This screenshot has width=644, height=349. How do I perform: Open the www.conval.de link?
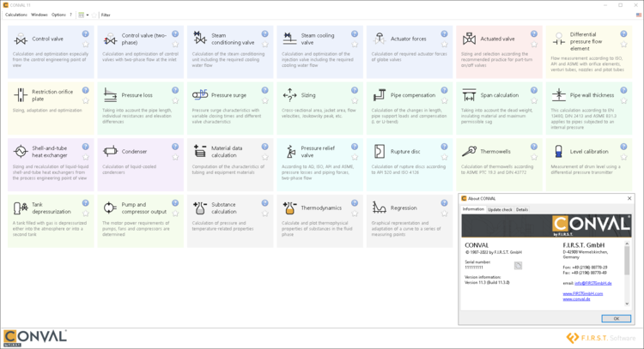575,299
